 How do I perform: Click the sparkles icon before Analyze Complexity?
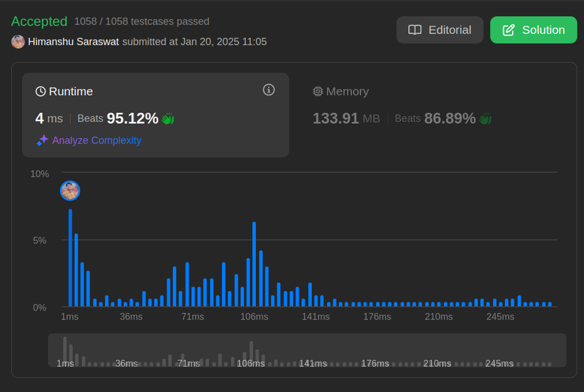(41, 140)
